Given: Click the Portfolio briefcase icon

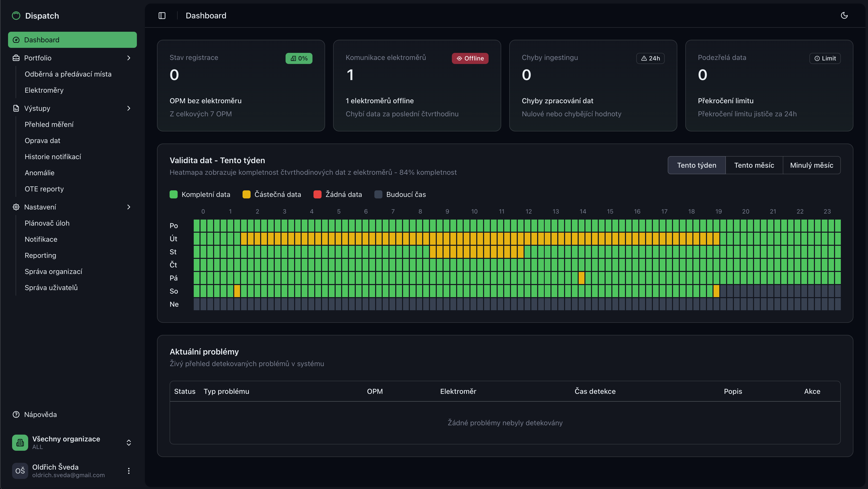Looking at the screenshot, I should click(16, 58).
